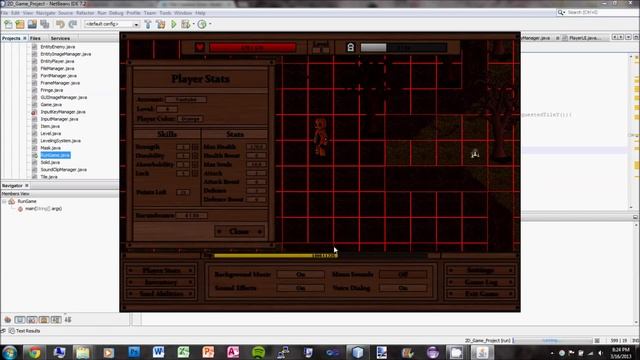This screenshot has width=640, height=360.
Task: Open Debug Project dropdown arrow
Action: click(x=193, y=24)
